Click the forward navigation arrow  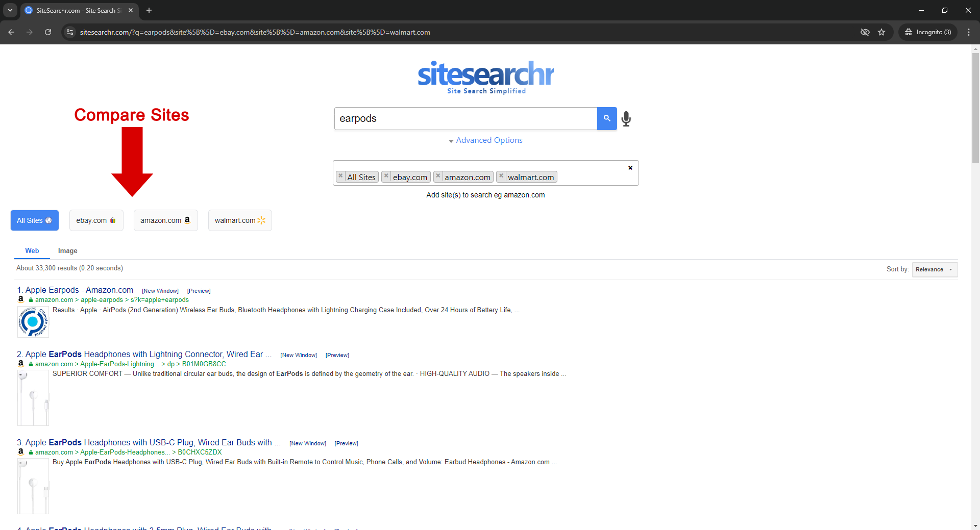30,32
